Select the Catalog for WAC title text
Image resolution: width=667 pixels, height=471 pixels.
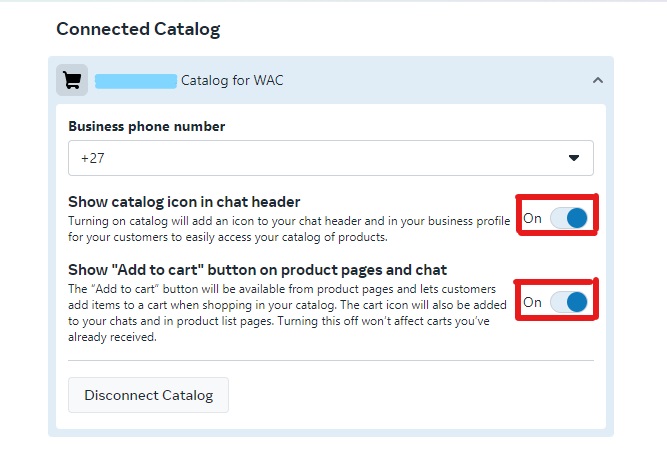pyautogui.click(x=232, y=80)
